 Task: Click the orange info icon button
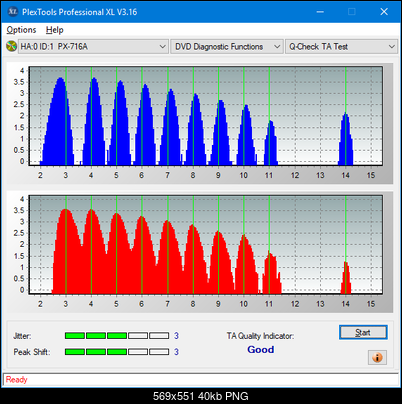[377, 358]
